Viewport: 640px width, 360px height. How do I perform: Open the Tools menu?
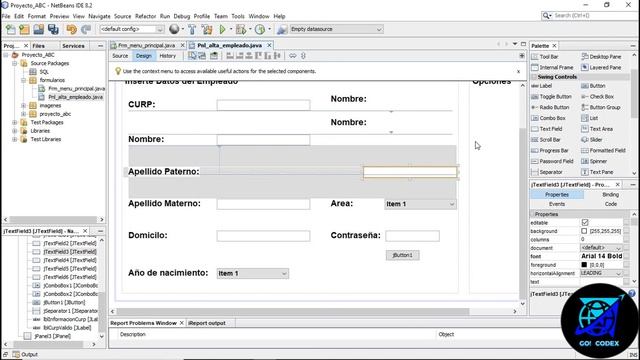point(238,16)
